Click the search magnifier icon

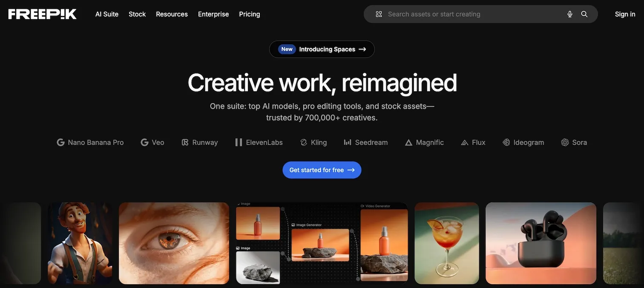584,13
